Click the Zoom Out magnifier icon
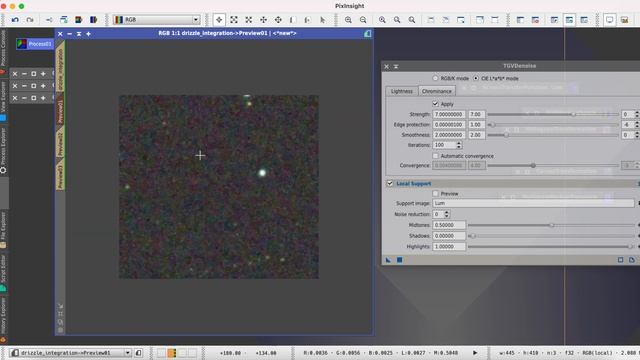 (363, 20)
